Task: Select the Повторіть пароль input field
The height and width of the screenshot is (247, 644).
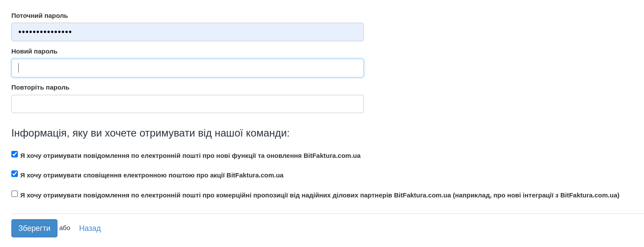Action: tap(187, 104)
